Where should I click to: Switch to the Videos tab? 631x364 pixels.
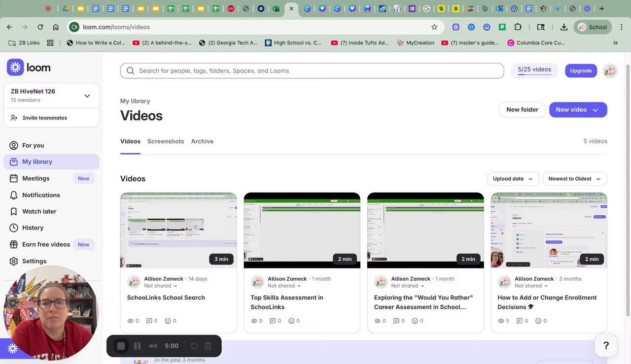pyautogui.click(x=130, y=141)
